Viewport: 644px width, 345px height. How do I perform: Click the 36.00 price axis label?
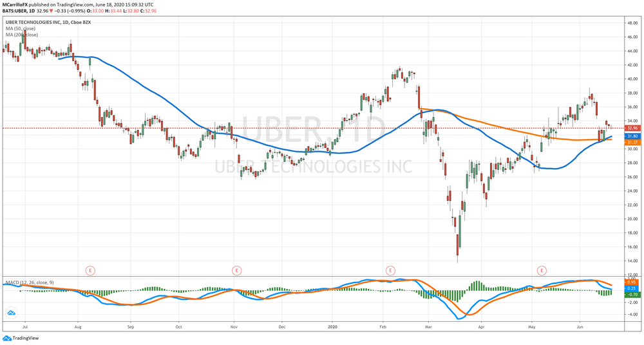[632, 107]
